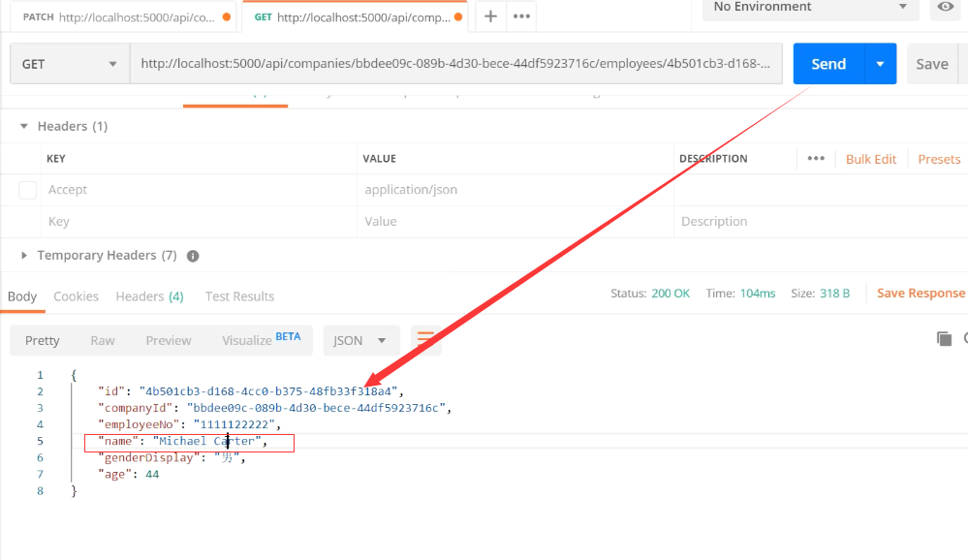Open the Test Results tab
Viewport: 968px width, 560px height.
[x=239, y=296]
